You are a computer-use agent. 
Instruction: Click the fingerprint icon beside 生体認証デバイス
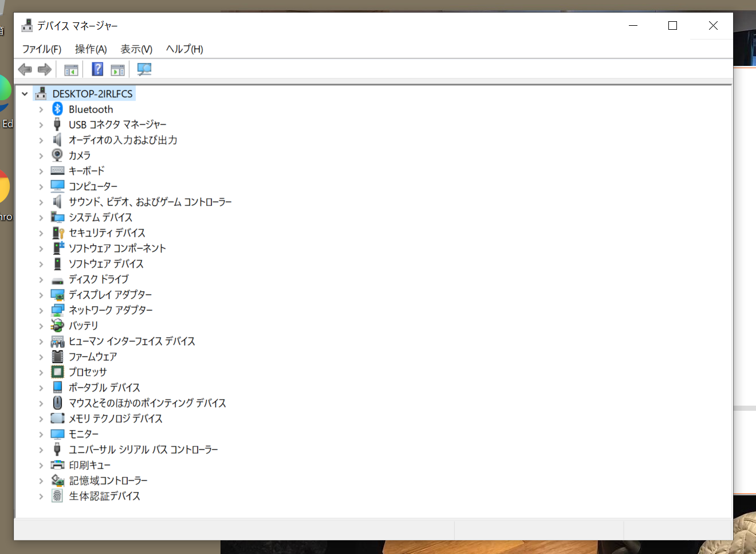point(57,496)
